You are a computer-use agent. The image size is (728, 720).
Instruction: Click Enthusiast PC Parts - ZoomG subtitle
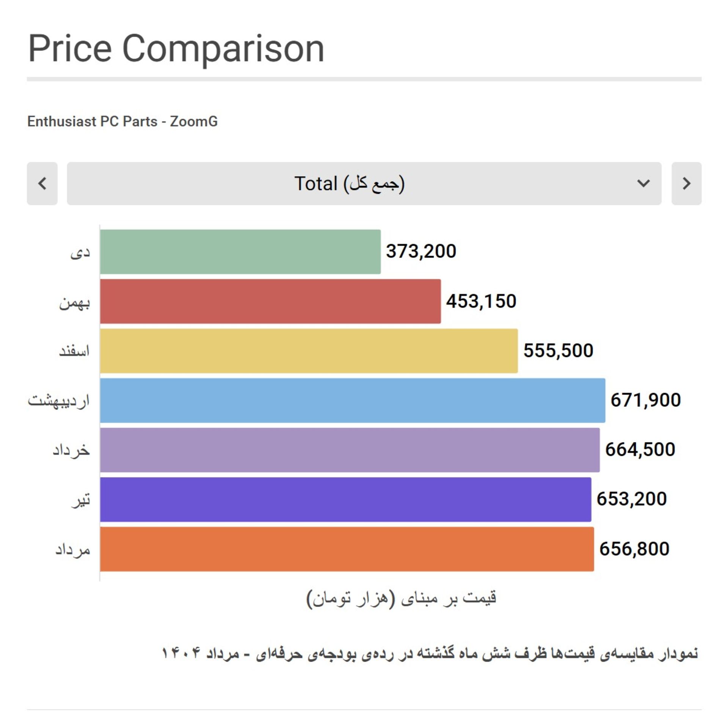click(122, 122)
